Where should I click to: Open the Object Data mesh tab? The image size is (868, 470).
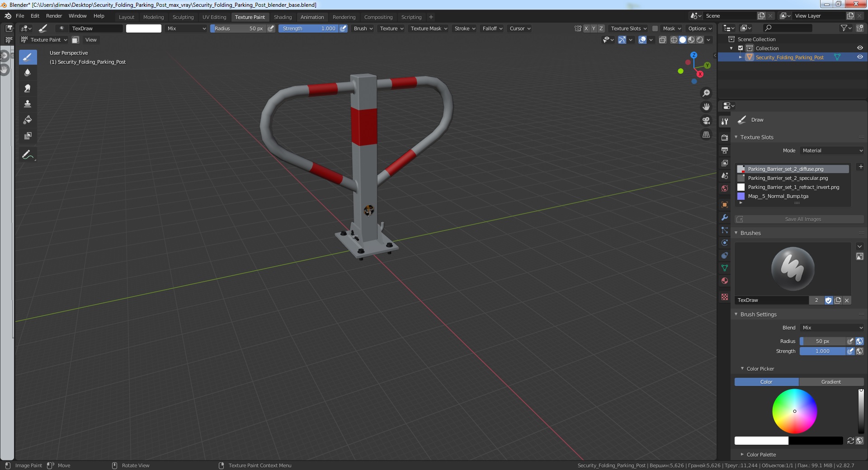(x=725, y=268)
